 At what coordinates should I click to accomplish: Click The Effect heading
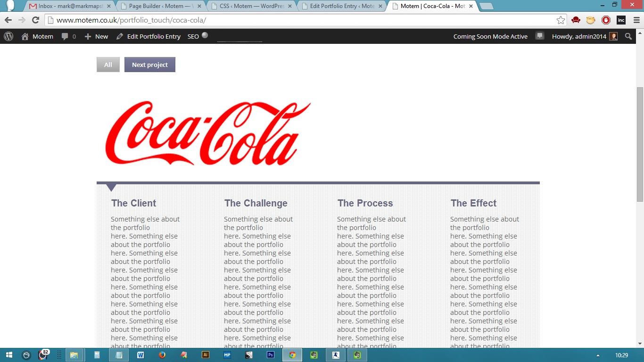474,203
